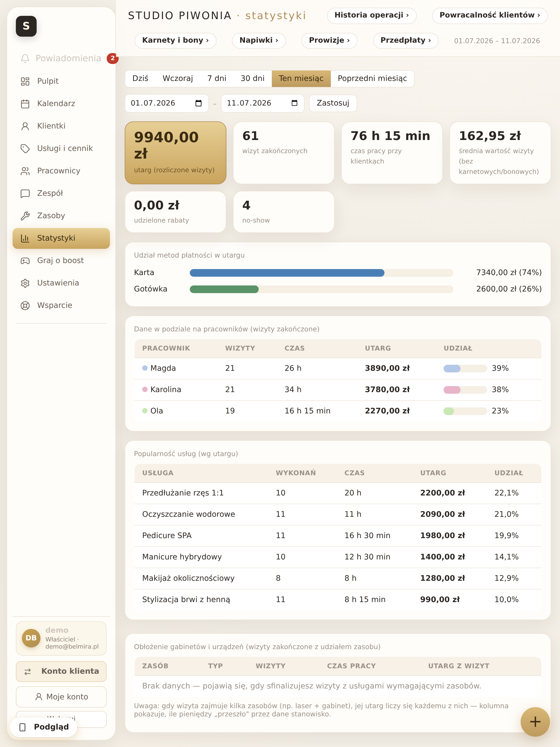Click the Statystyki bar chart icon

click(25, 238)
